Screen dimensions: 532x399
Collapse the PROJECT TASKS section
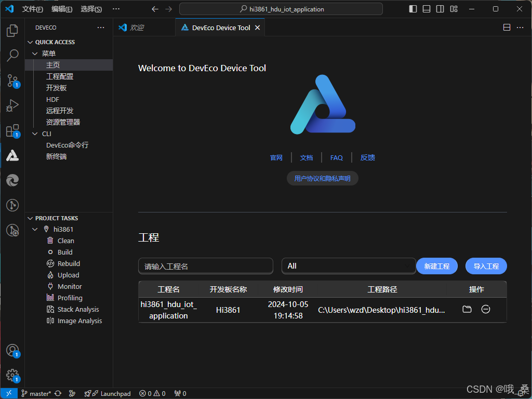[30, 218]
